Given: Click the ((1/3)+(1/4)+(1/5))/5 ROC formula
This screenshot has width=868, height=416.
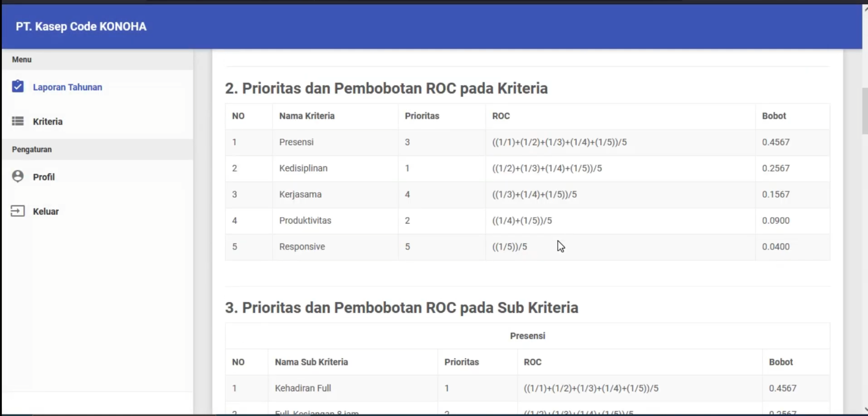Looking at the screenshot, I should (x=534, y=194).
